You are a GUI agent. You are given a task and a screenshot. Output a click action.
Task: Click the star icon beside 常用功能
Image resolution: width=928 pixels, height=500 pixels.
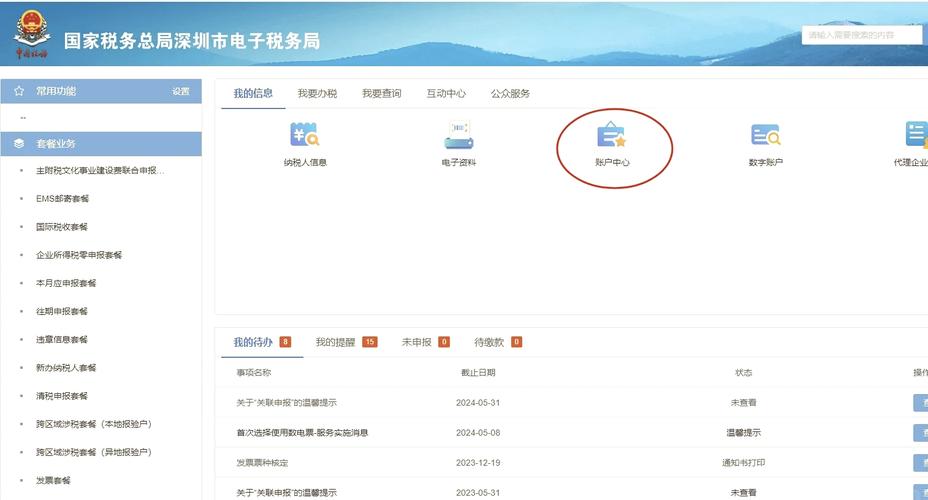(x=19, y=91)
